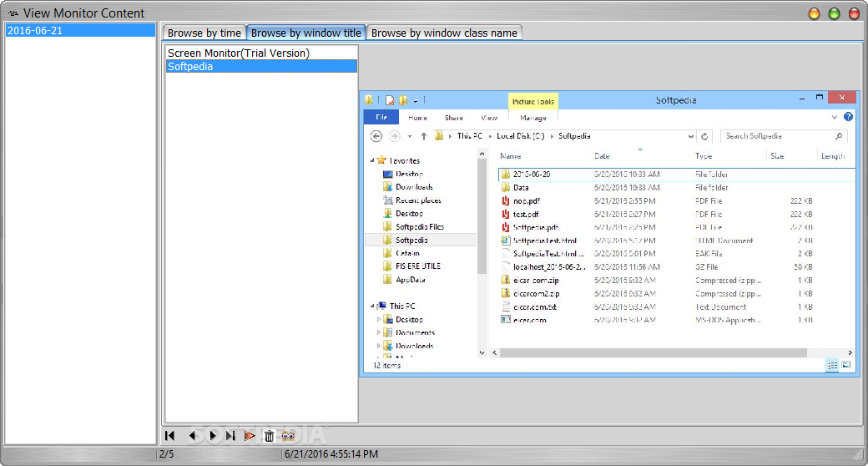Screen dimensions: 868x466
Task: Open the Home ribbon tab in captured window
Action: (417, 118)
